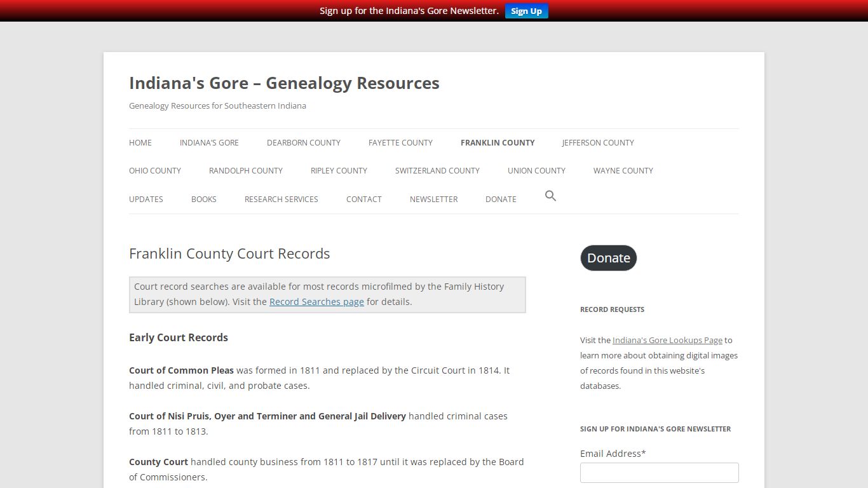Click the Sign Up newsletter button
Viewport: 868px width, 488px height.
(526, 11)
